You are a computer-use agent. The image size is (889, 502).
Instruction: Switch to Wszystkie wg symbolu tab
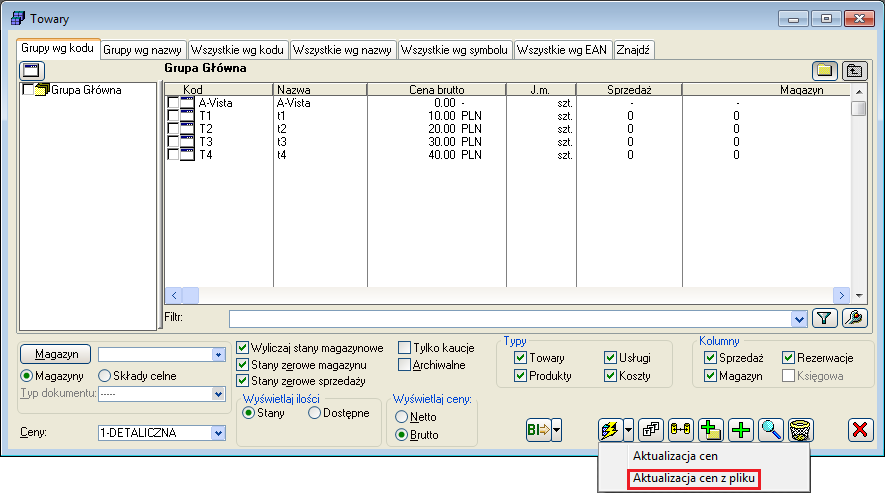[454, 50]
